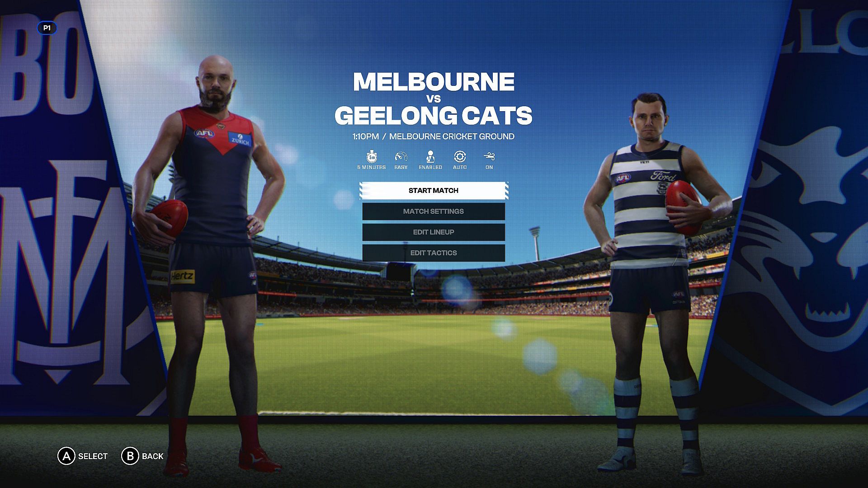
Task: Click the wind On icon
Action: (x=489, y=156)
